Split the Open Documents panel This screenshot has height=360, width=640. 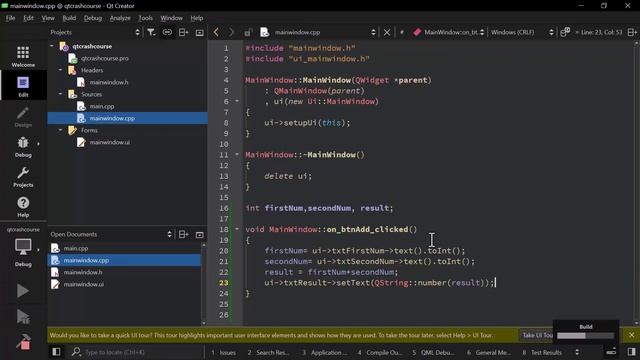pyautogui.click(x=183, y=234)
